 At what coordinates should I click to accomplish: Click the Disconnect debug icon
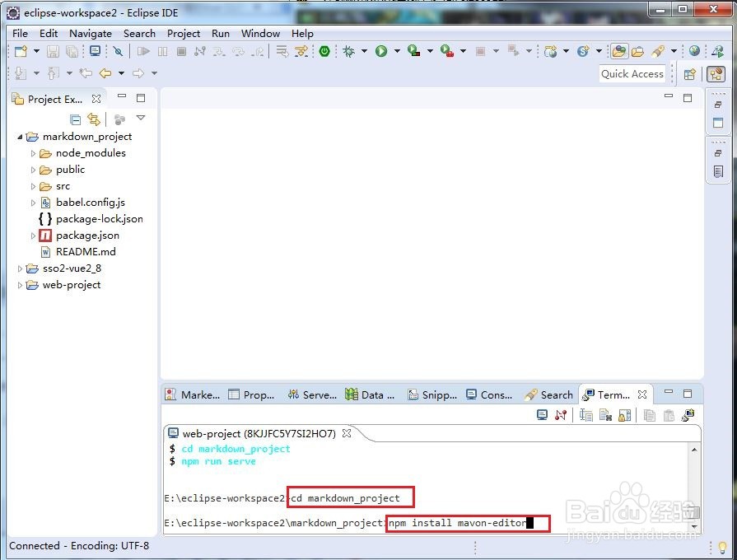pyautogui.click(x=200, y=51)
